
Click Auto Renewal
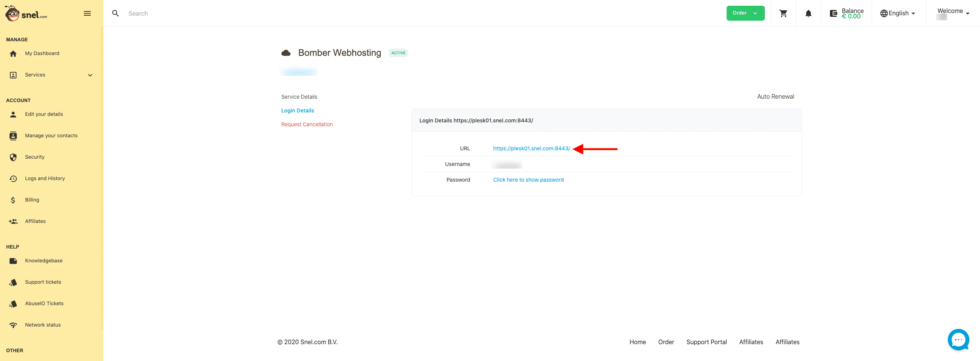pyautogui.click(x=776, y=97)
